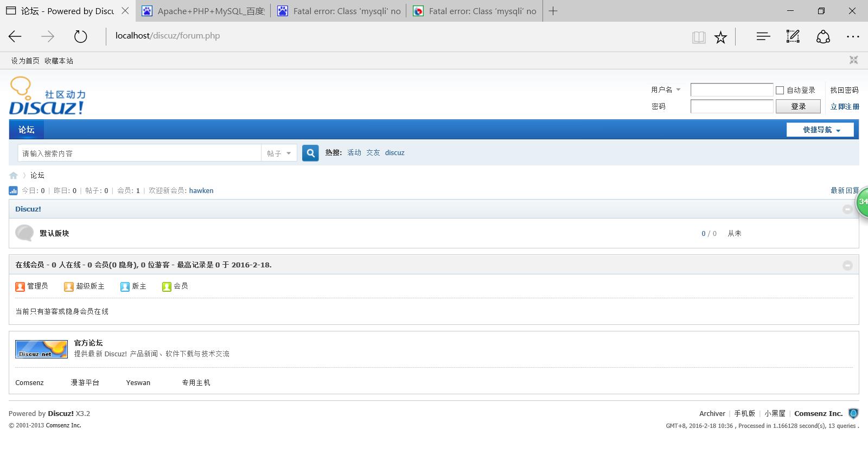Screen dimensions: 868x461
Task: Click the 登录 button
Action: tap(798, 106)
